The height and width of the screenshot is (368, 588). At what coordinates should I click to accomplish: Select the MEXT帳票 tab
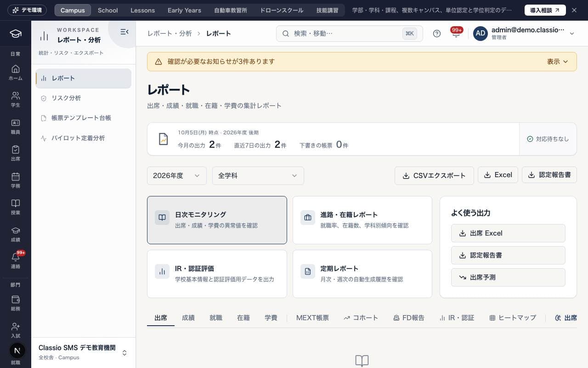(312, 318)
